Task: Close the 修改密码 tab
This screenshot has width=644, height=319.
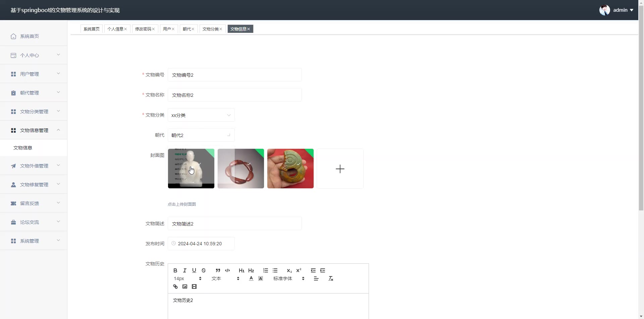Action: coord(153,29)
